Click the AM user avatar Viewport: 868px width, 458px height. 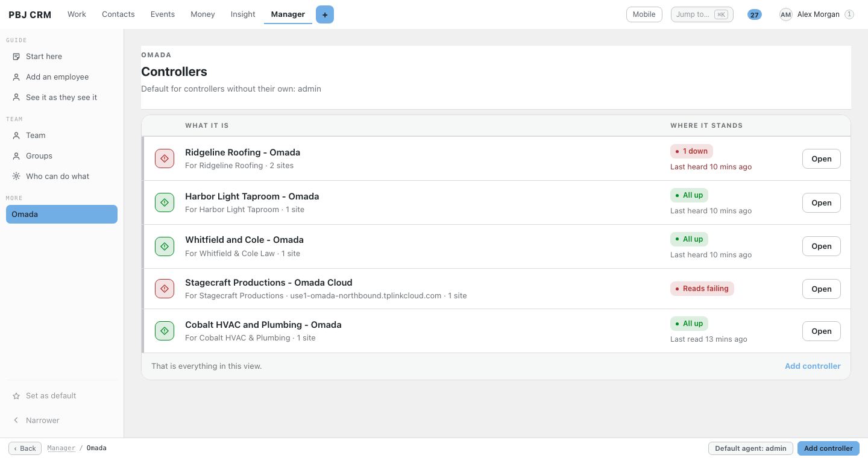[786, 14]
